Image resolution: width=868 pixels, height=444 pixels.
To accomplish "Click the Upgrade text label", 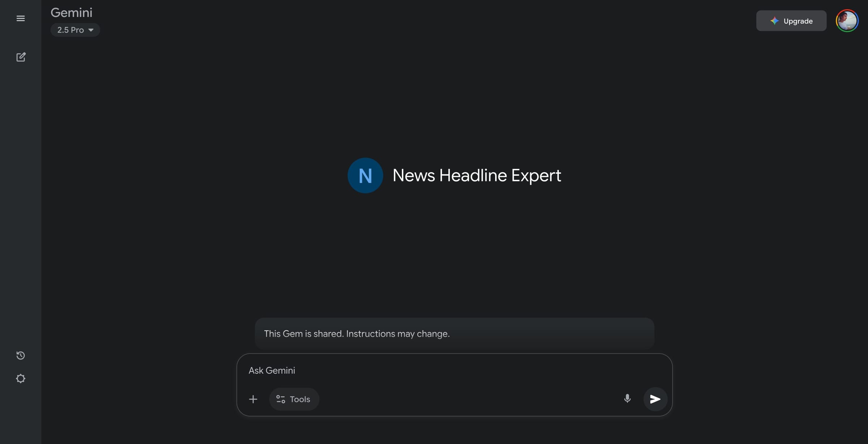I will [798, 21].
